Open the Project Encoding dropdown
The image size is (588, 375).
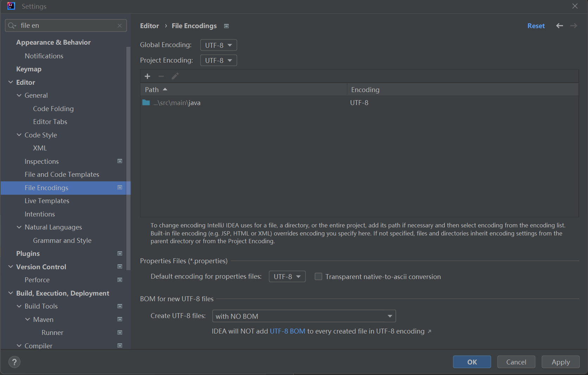pos(219,60)
